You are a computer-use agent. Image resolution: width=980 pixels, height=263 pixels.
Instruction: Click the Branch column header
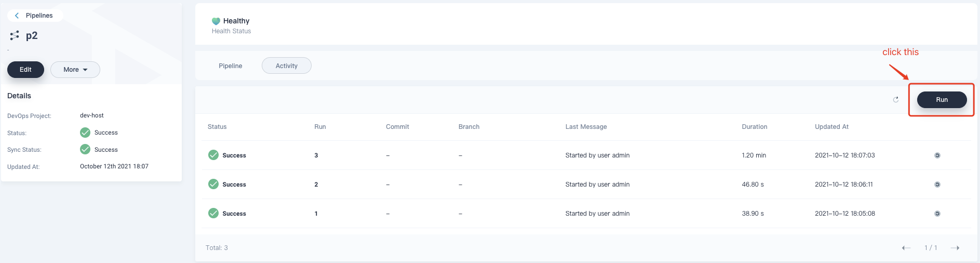469,127
